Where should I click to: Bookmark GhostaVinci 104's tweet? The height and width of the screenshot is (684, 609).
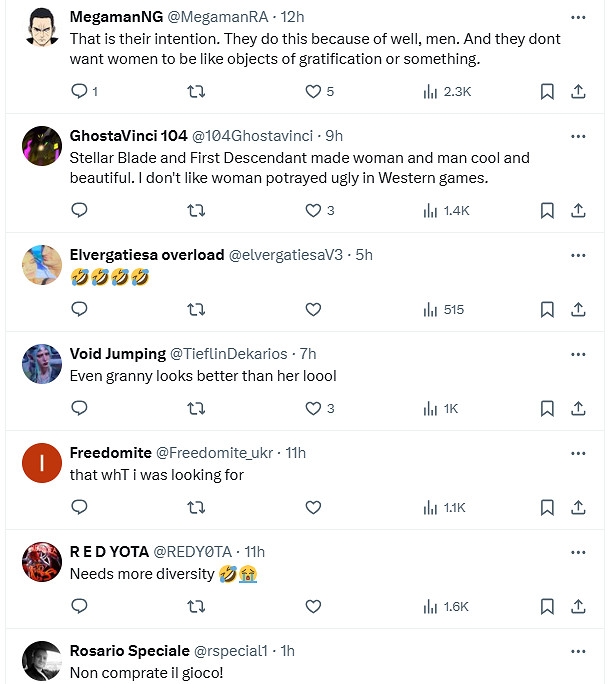pyautogui.click(x=547, y=210)
